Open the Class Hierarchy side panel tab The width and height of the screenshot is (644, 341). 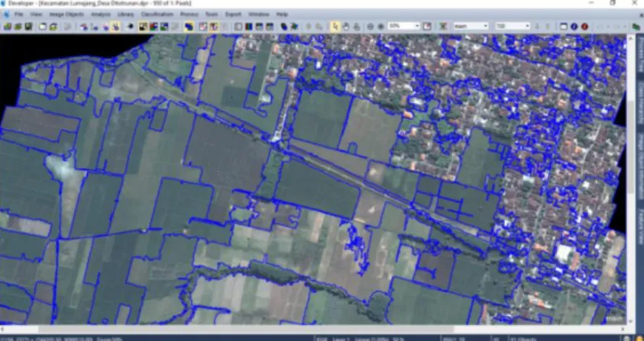coord(640,101)
